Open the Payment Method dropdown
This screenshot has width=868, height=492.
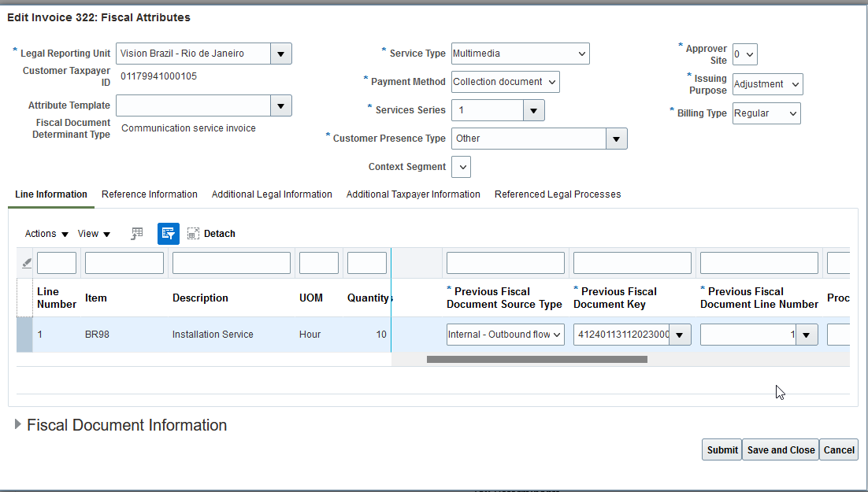click(551, 81)
